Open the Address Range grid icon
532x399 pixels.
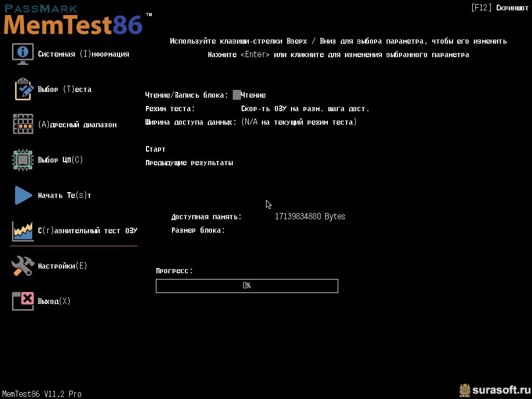[23, 124]
